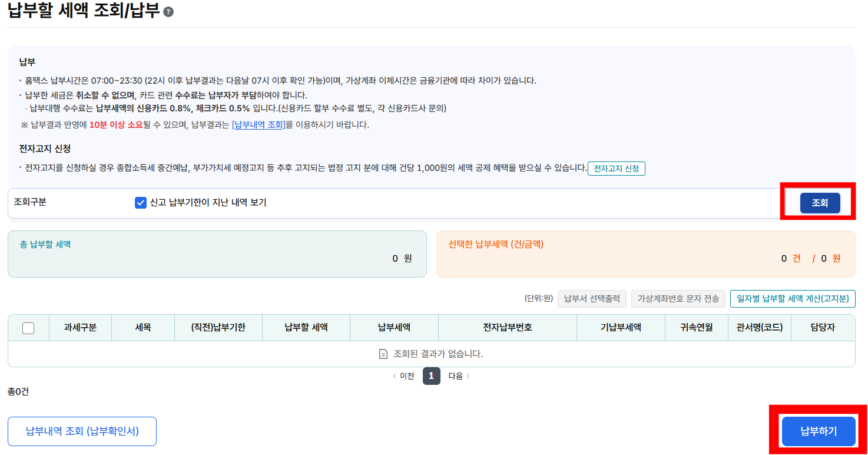Click the (직전)납부기한 column header
The height and width of the screenshot is (455, 868).
(x=218, y=328)
